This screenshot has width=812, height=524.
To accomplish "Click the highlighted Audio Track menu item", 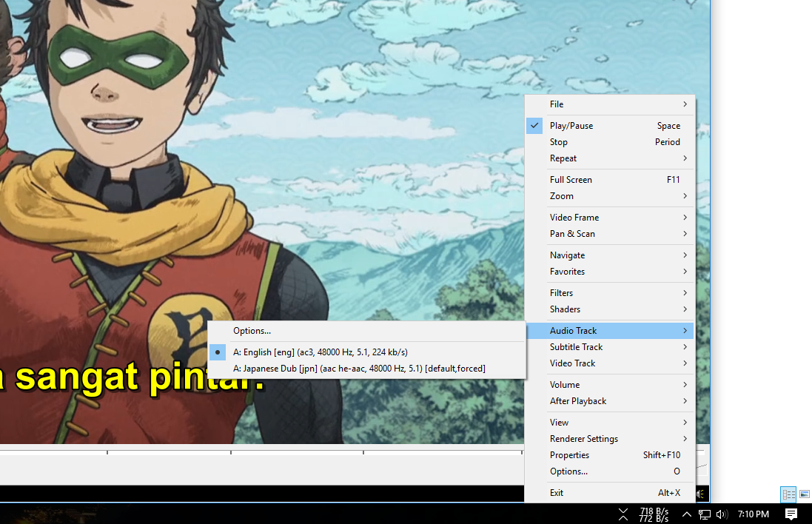I will pos(610,331).
